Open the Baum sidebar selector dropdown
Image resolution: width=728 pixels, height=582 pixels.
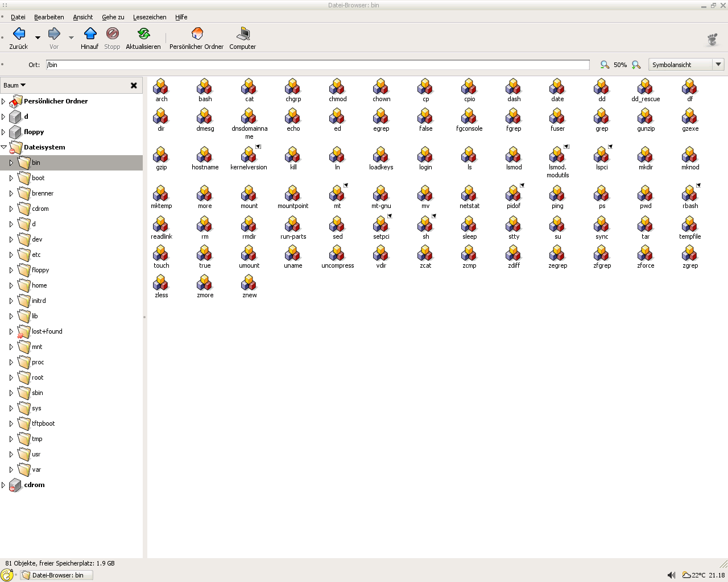(15, 85)
